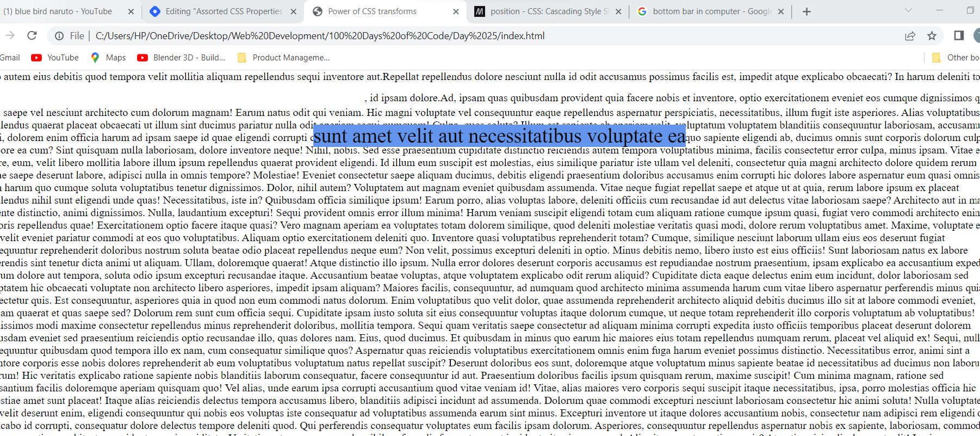Switch to position - CSS tab
The width and height of the screenshot is (980, 436).
[x=548, y=11]
